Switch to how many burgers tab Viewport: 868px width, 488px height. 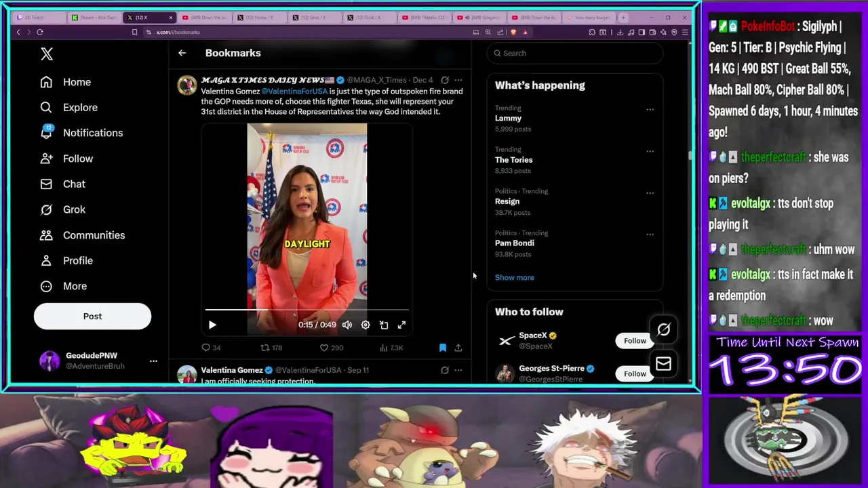[x=589, y=18]
